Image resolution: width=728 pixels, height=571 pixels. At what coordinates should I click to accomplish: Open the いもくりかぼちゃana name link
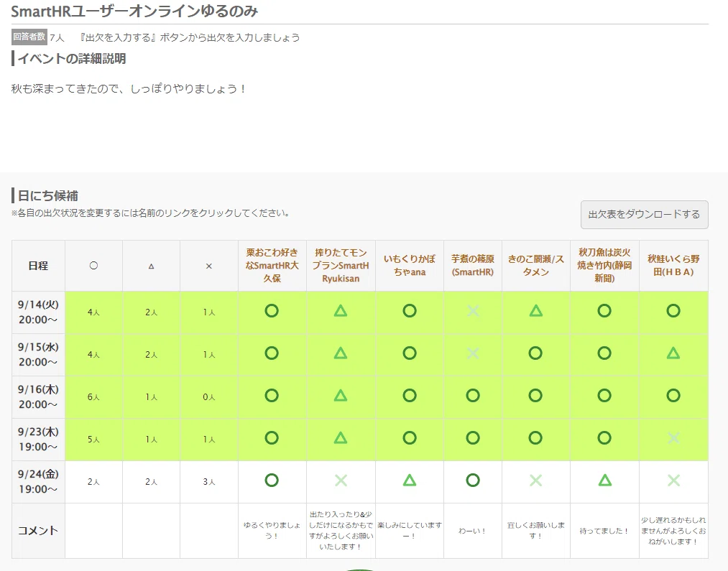click(410, 265)
